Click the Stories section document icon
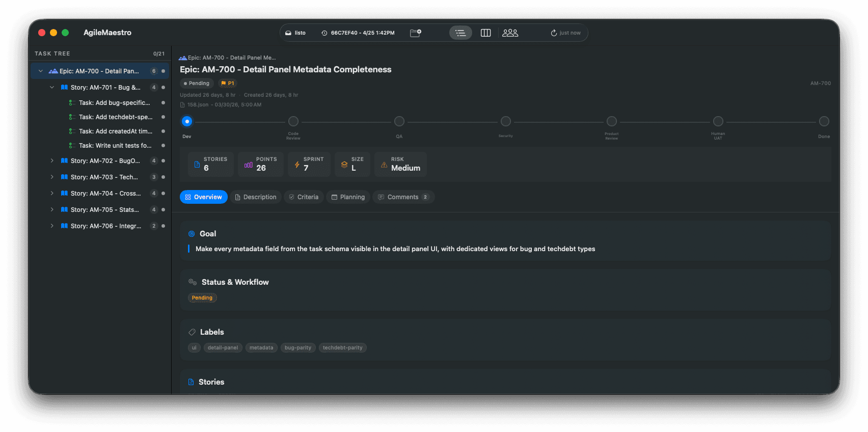 tap(191, 382)
